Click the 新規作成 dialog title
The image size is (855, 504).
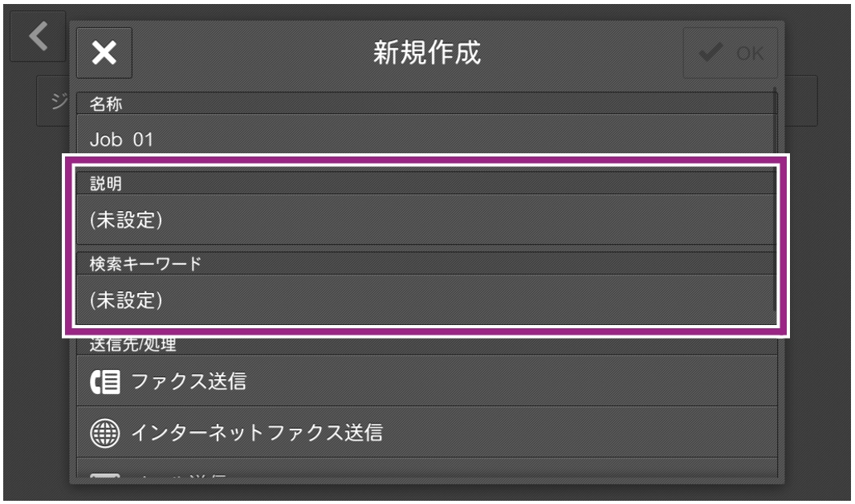pos(427,53)
